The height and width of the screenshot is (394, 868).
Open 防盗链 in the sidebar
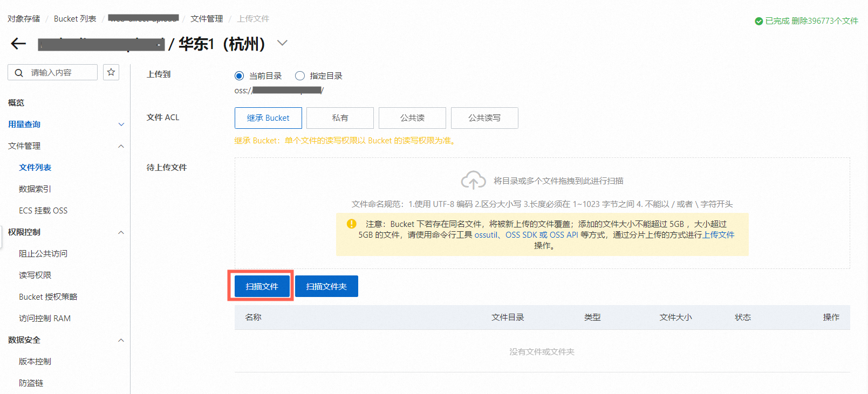coord(31,383)
